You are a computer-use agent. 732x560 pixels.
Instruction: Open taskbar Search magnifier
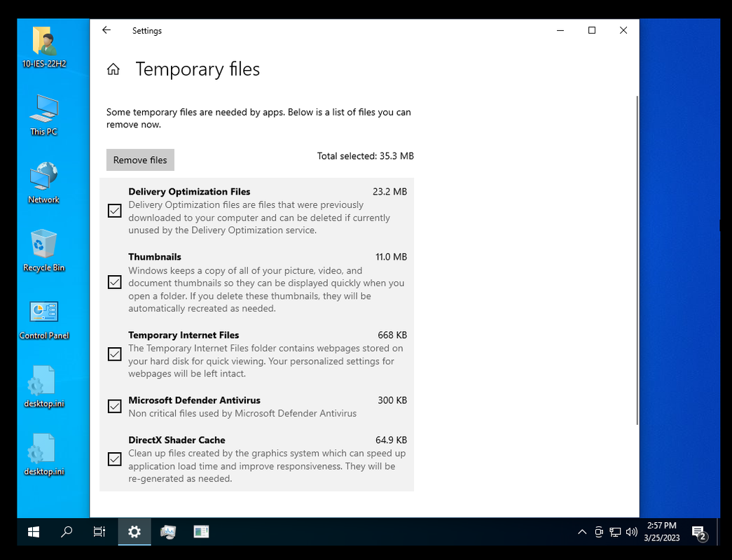point(67,531)
